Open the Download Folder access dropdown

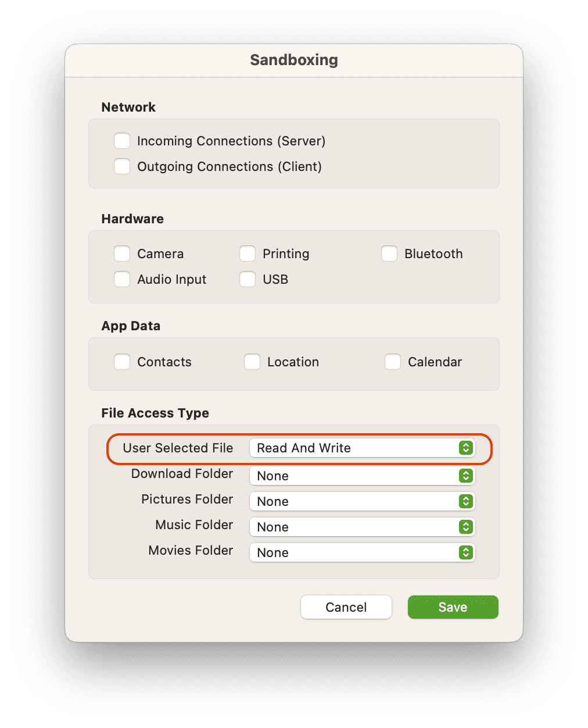pyautogui.click(x=361, y=476)
